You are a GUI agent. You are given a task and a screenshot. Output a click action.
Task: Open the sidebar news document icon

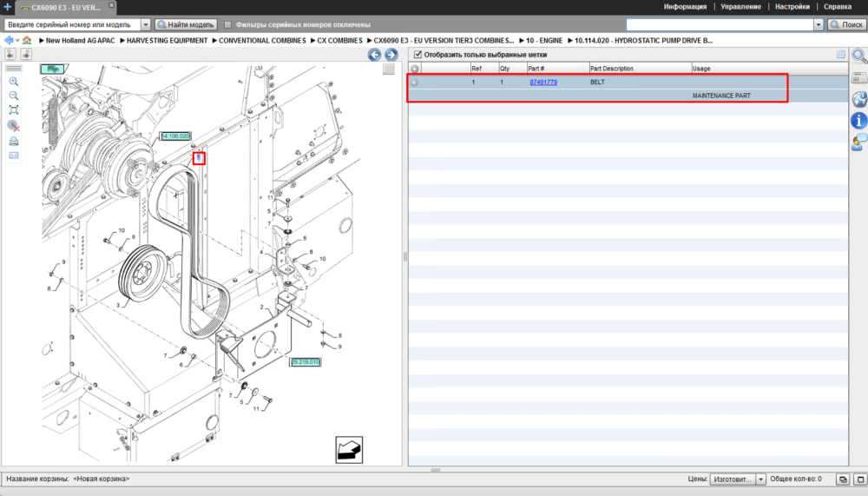tap(859, 78)
